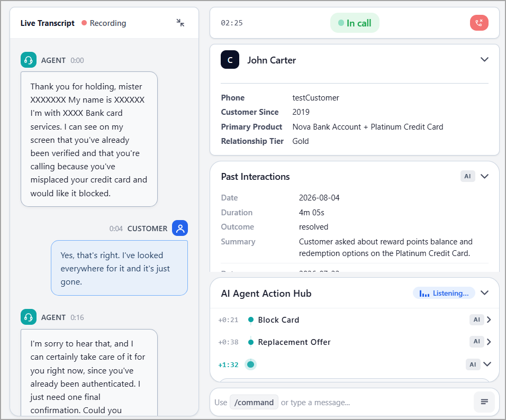
Task: Select the Replacement Offer action
Action: (294, 342)
